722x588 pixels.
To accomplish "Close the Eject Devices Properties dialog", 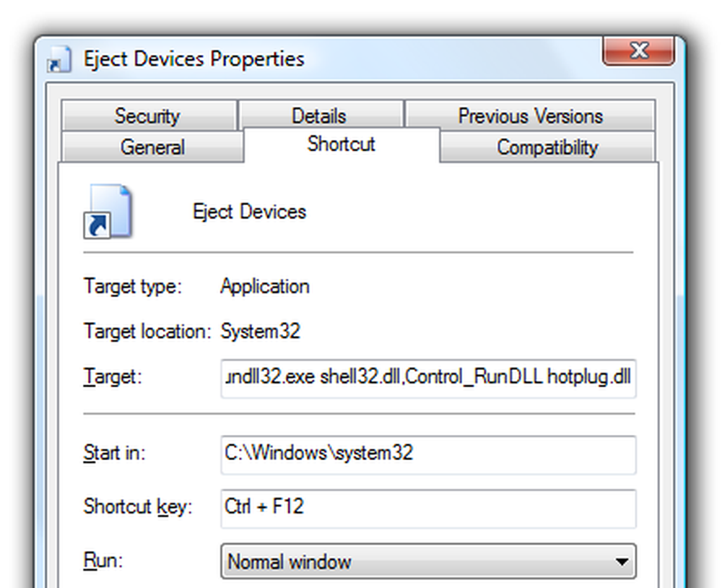I will 638,51.
